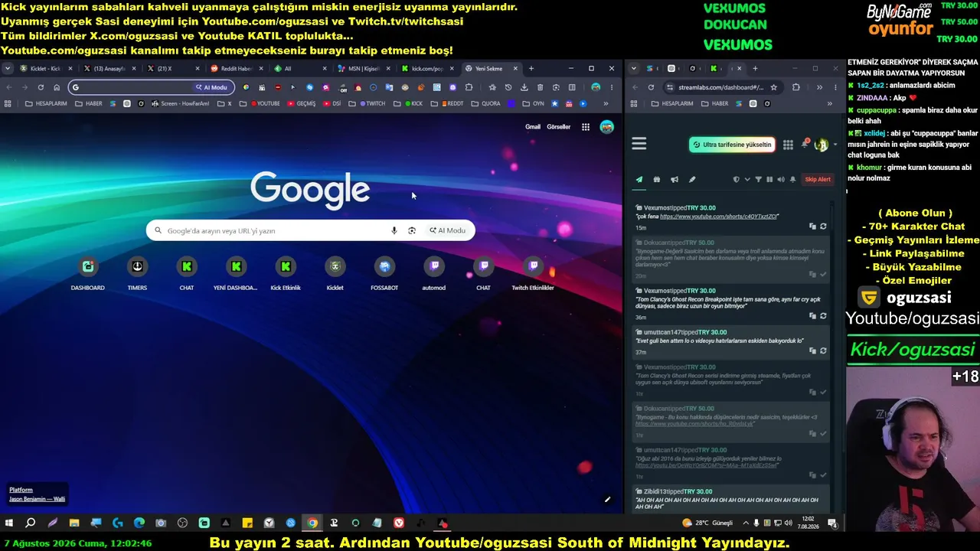Open the Streamlabs account dropdown arrow
This screenshot has height=551, width=980.
pos(835,145)
